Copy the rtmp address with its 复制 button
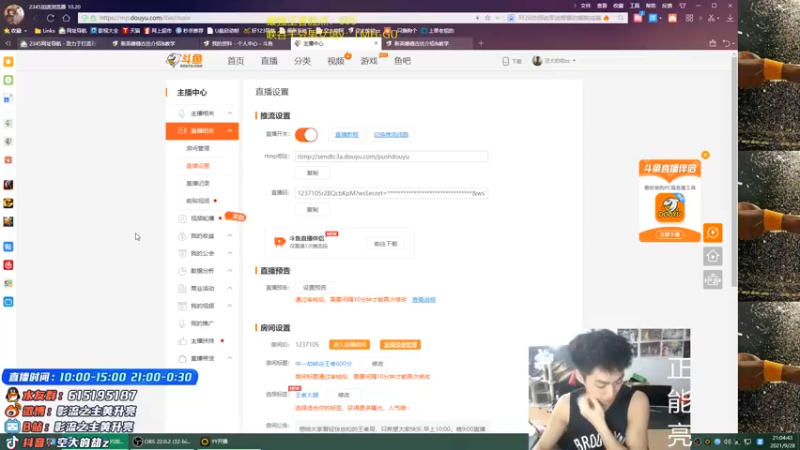This screenshot has height=450, width=800. pos(312,173)
